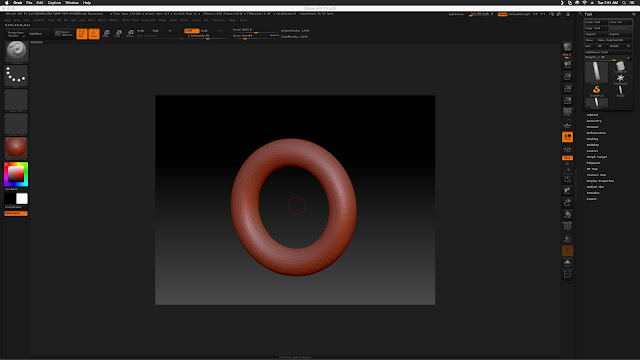This screenshot has width=640, height=360.
Task: Open the Dots stroke type picker
Action: [x=16, y=76]
